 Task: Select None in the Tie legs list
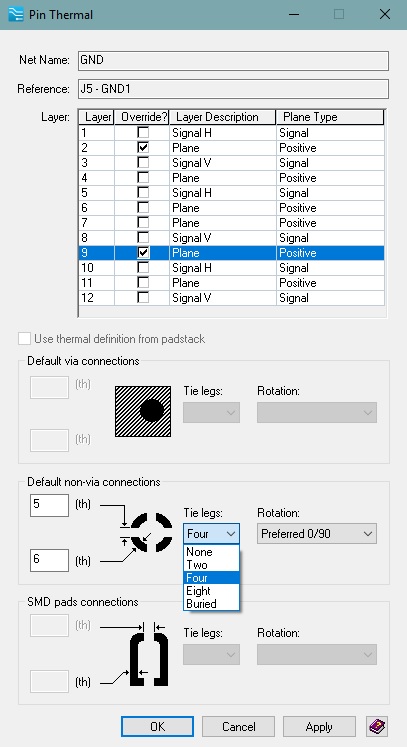(x=211, y=552)
